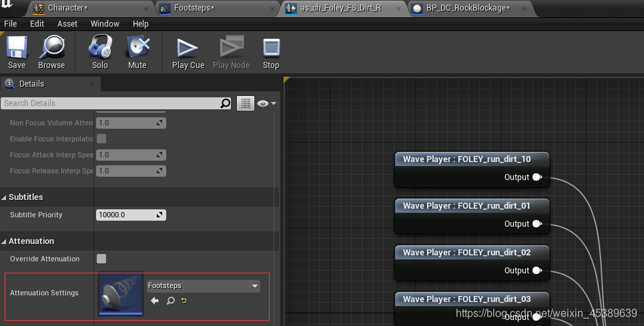
Task: Reset Attenuation Settings to default
Action: (184, 301)
